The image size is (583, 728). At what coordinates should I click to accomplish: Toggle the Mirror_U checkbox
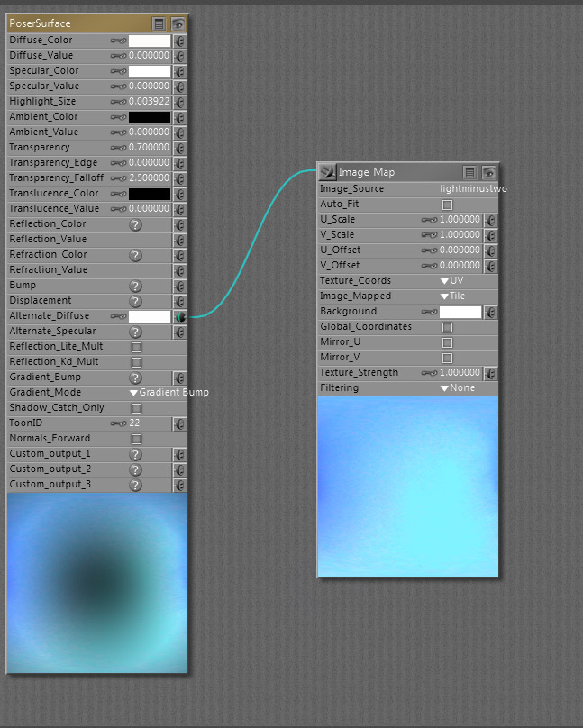tap(448, 342)
